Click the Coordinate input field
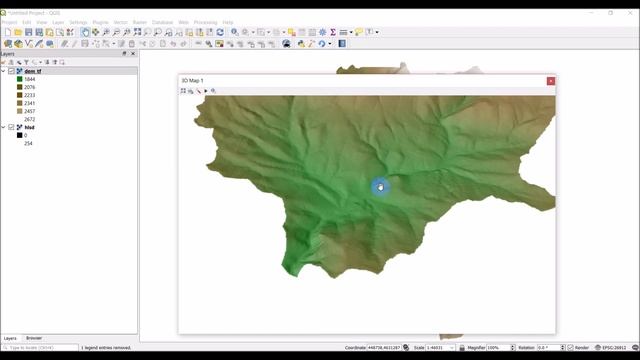640x360 pixels. pyautogui.click(x=384, y=348)
